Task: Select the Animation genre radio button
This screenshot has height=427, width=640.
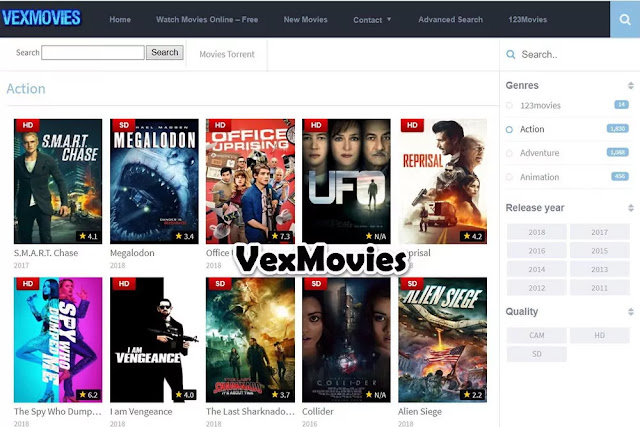Action: point(509,177)
